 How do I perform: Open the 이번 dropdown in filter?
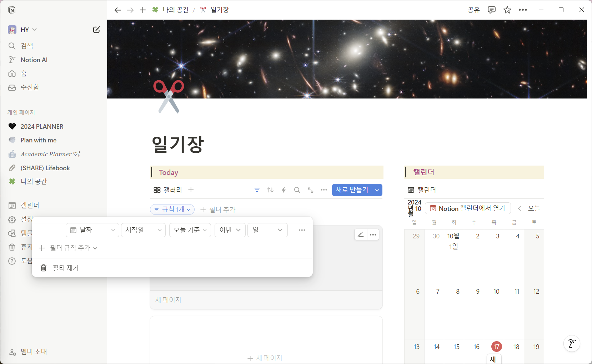click(x=230, y=230)
